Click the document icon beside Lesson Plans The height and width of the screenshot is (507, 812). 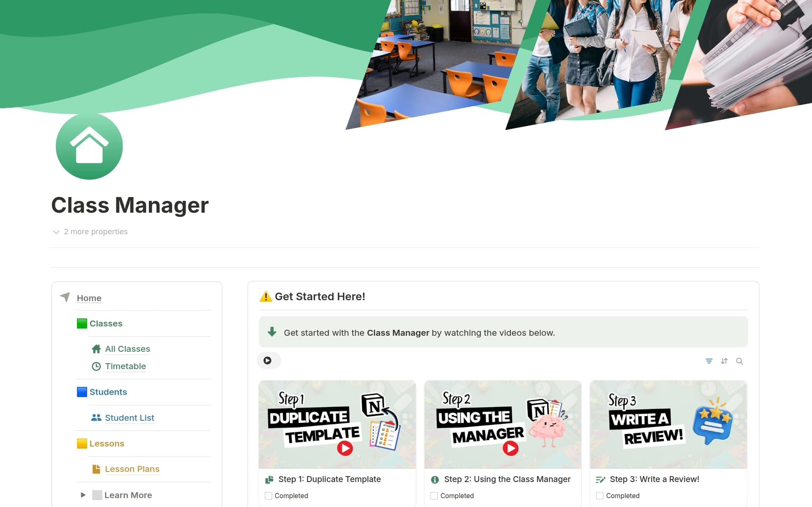pos(96,469)
